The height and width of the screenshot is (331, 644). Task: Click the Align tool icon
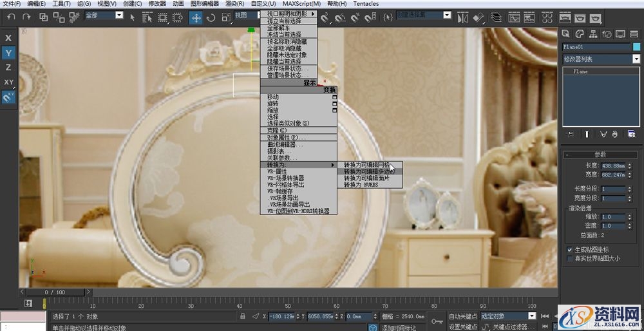pyautogui.click(x=479, y=17)
